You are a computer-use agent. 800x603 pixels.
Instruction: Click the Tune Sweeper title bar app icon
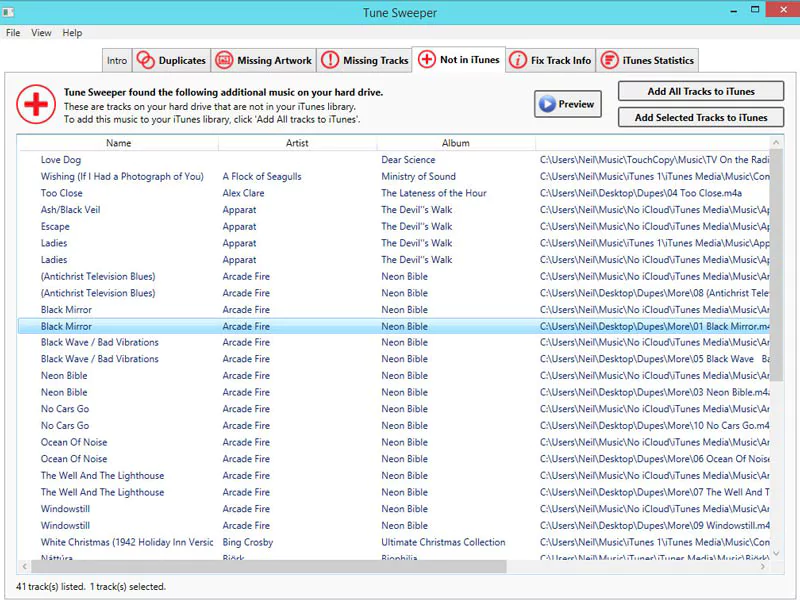coord(8,12)
